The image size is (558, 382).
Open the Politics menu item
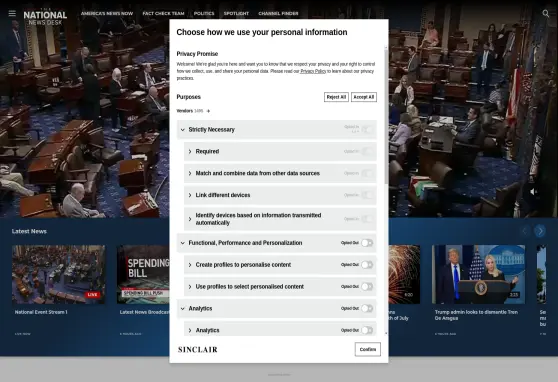click(x=204, y=14)
